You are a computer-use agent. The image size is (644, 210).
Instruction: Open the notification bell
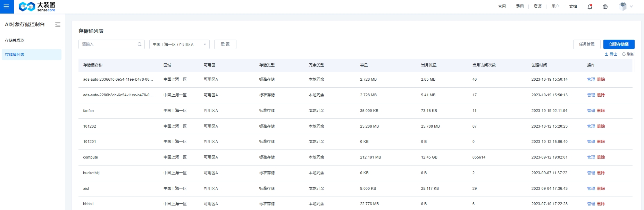coord(589,7)
